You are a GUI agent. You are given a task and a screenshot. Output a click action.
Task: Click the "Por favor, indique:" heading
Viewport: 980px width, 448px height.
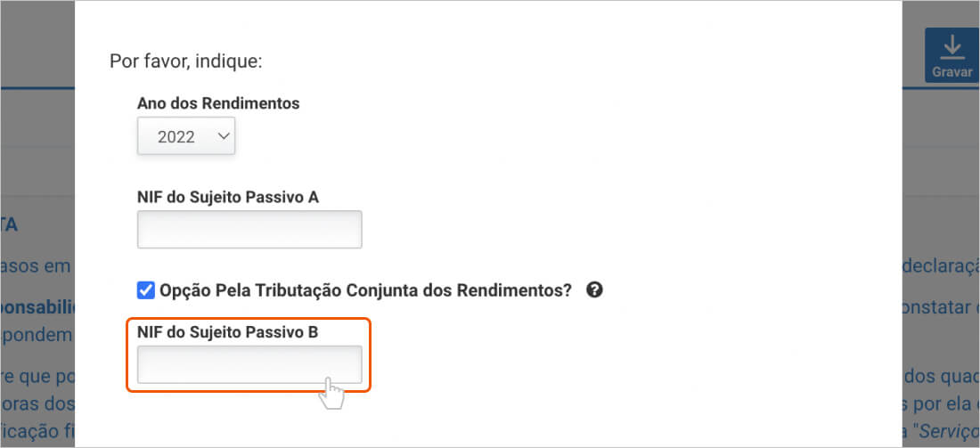[x=185, y=61]
